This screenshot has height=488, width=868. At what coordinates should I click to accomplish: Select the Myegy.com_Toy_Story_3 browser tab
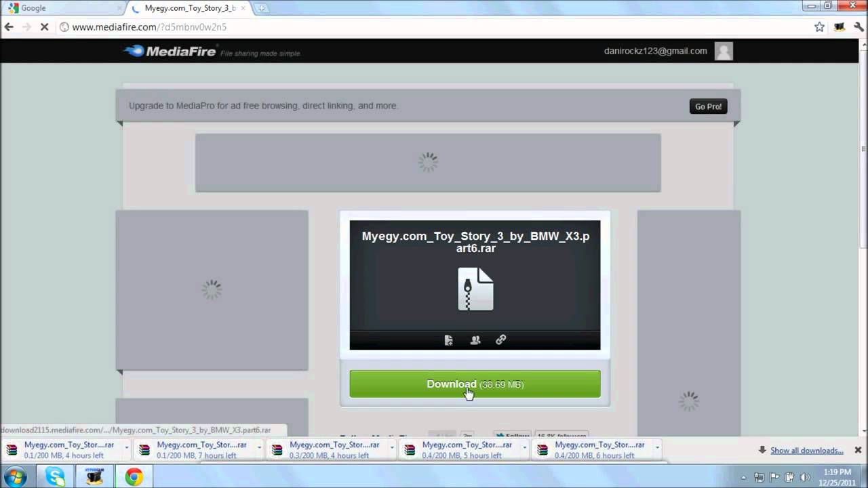(189, 8)
